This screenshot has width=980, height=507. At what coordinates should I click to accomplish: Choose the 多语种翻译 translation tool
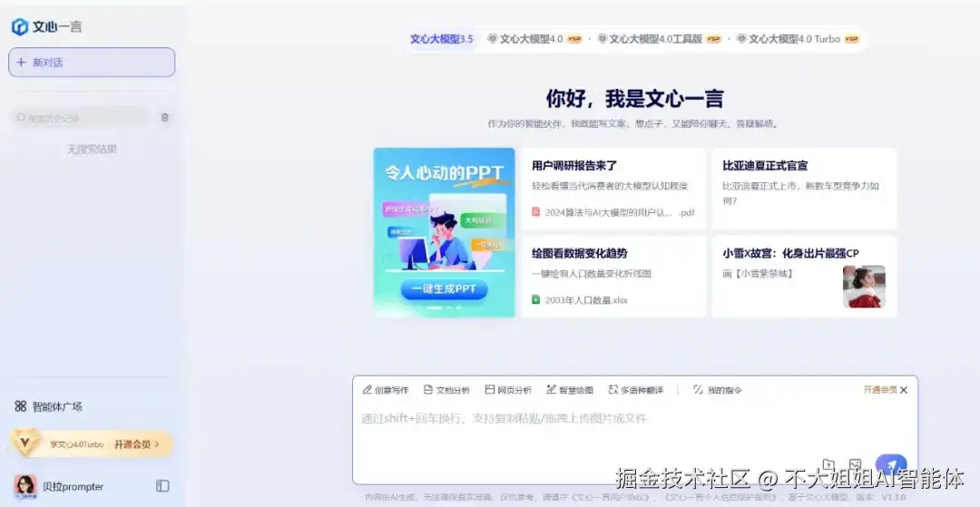click(x=635, y=390)
